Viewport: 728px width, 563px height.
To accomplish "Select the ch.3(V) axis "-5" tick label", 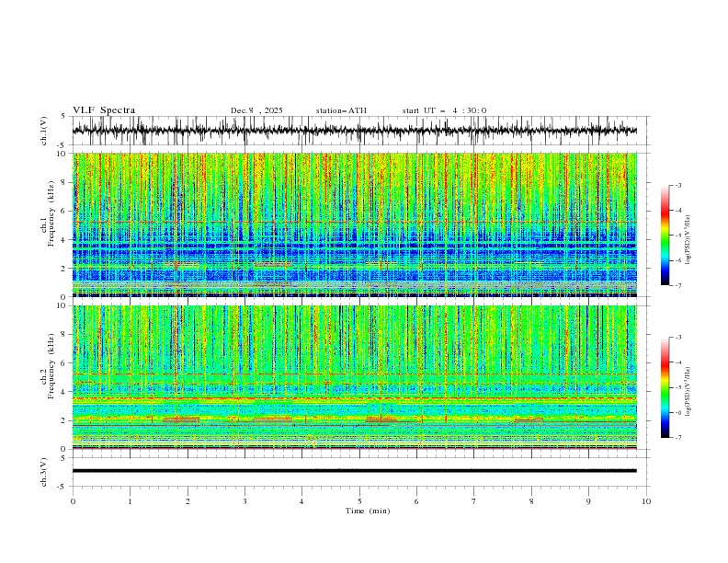I will pyautogui.click(x=63, y=487).
